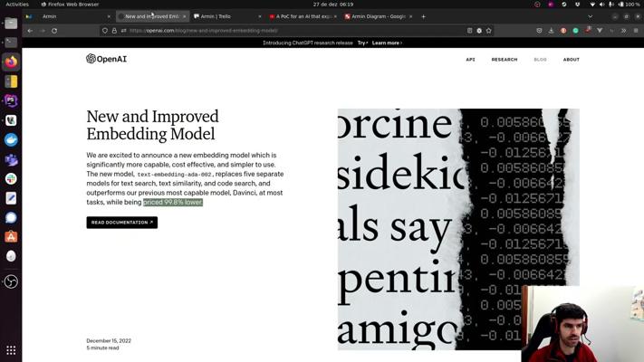Click the Read Documentation button
The width and height of the screenshot is (644, 362).
pyautogui.click(x=122, y=223)
